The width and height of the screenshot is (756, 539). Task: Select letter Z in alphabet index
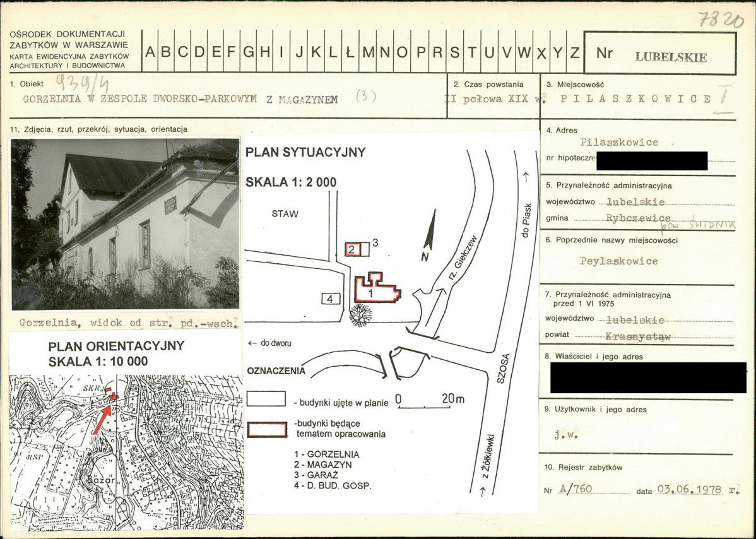[x=574, y=52]
